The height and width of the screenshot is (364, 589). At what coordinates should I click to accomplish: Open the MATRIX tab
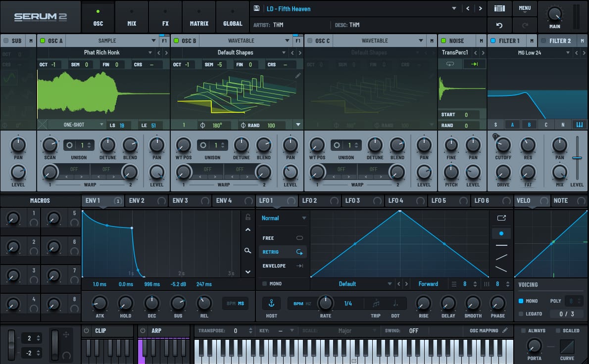click(x=199, y=17)
